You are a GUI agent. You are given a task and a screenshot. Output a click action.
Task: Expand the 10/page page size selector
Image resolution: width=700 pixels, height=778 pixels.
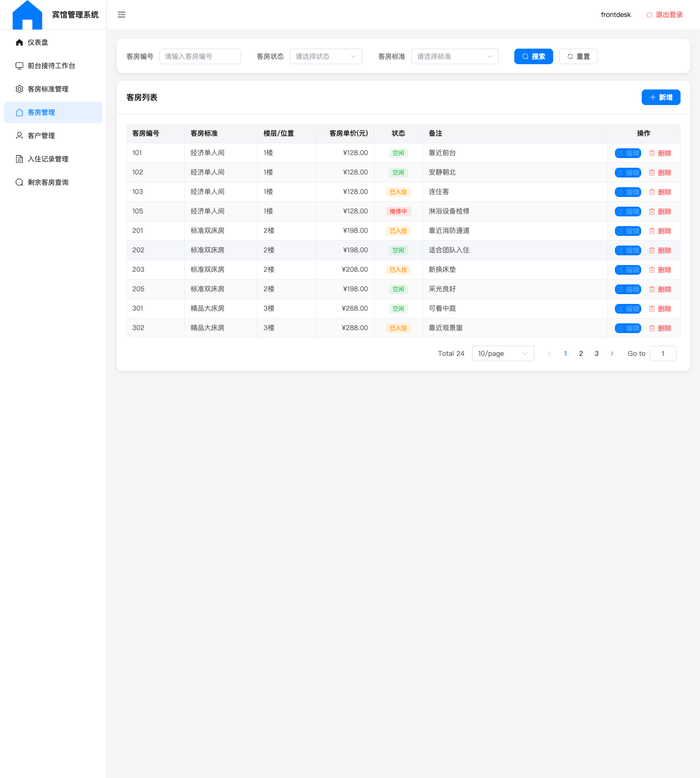(x=503, y=354)
